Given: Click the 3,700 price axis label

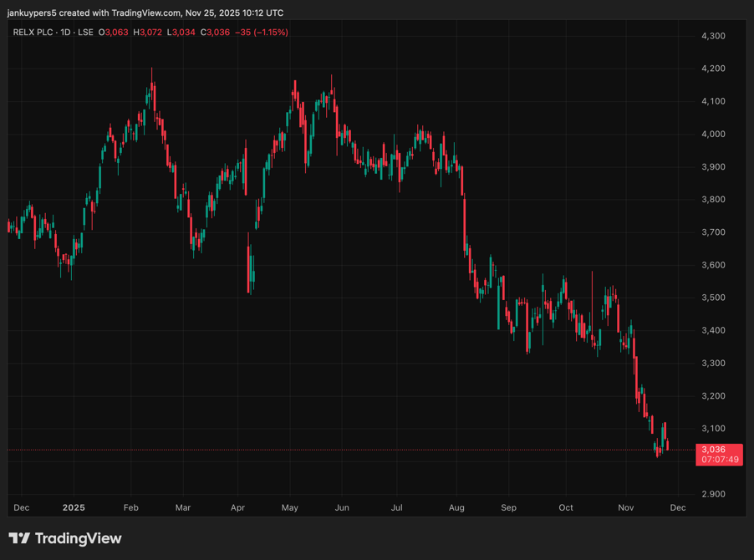Looking at the screenshot, I should click(x=713, y=232).
